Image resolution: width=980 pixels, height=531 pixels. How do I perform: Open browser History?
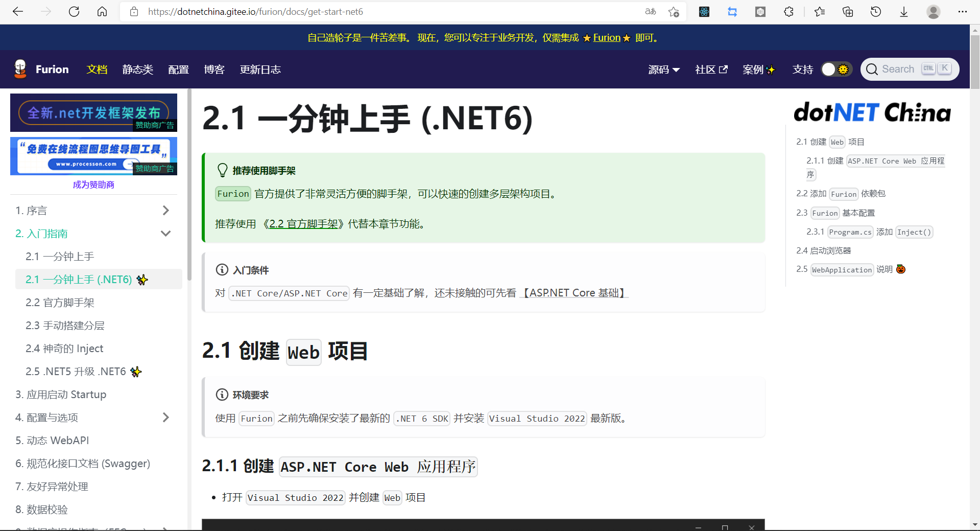(x=876, y=11)
